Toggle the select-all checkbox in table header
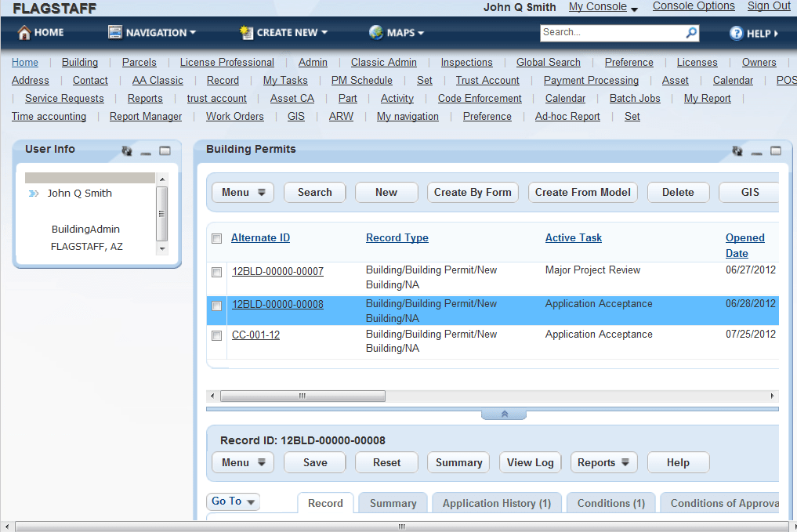Viewport: 797px width, 532px height. tap(217, 239)
